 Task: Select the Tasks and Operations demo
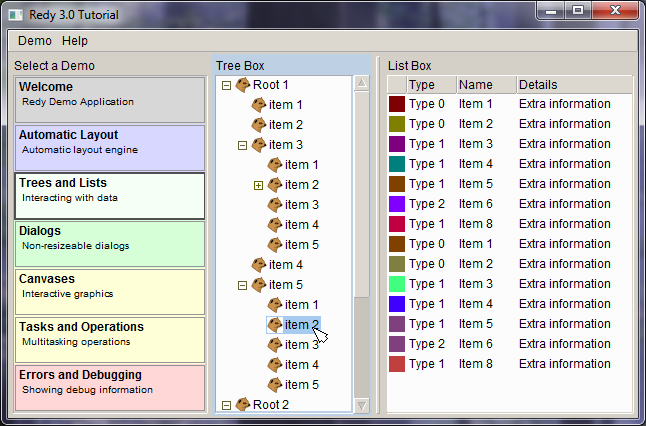tap(110, 340)
